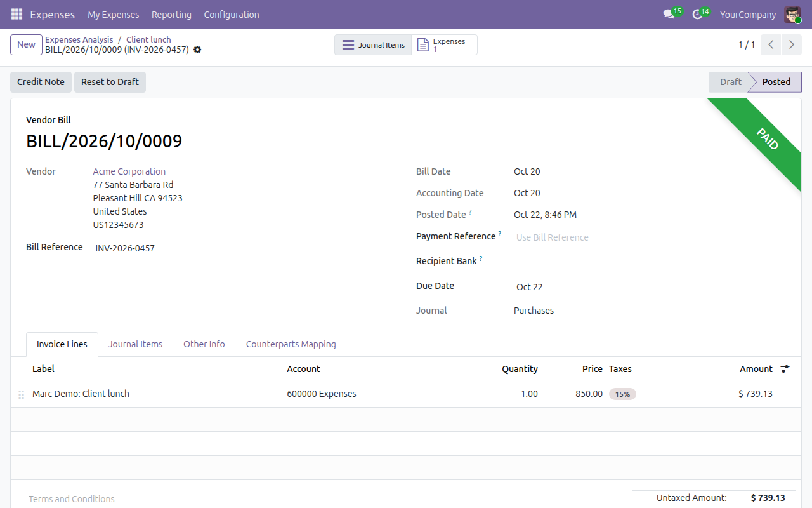Image resolution: width=812 pixels, height=508 pixels.
Task: Switch to Journal Items tab
Action: 135,344
